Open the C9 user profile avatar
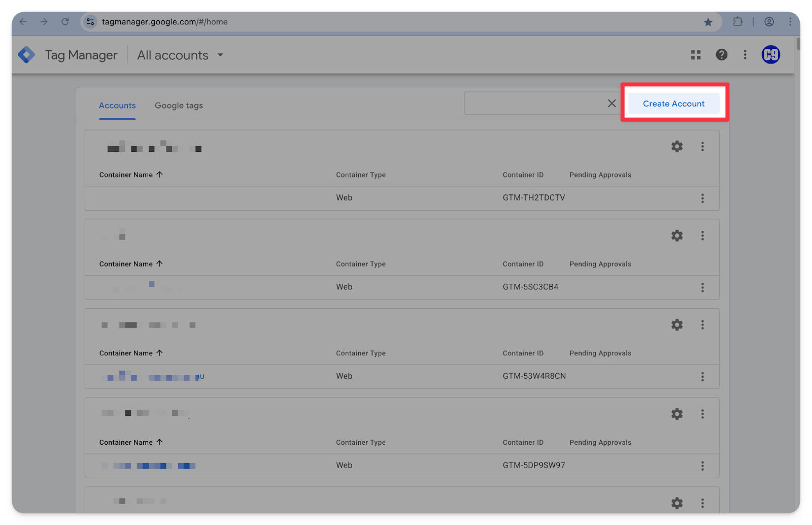 pyautogui.click(x=770, y=55)
